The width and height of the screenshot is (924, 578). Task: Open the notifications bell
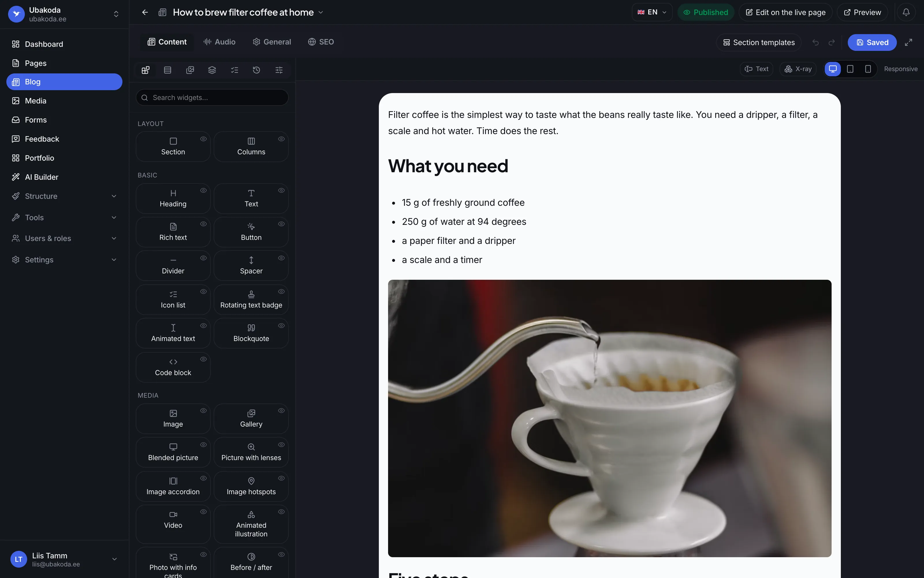[906, 12]
